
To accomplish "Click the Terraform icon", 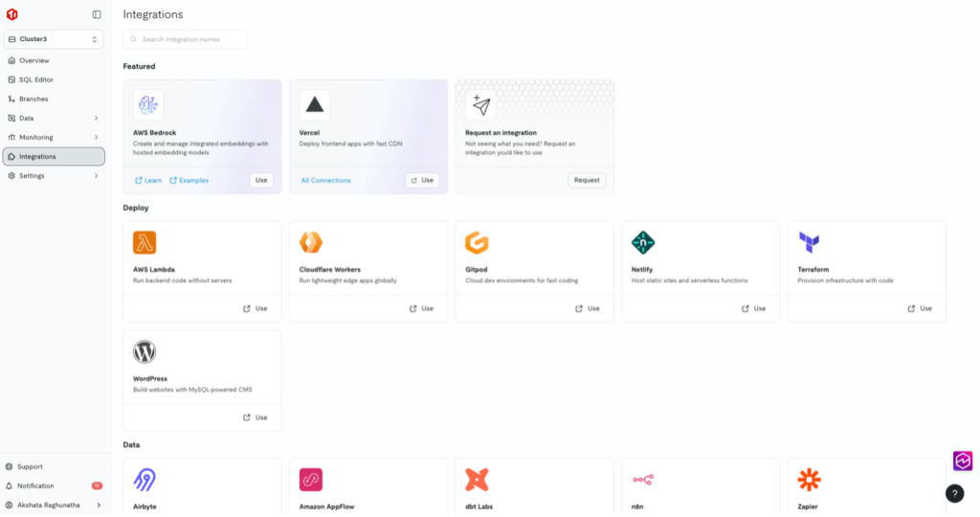I will [x=810, y=242].
